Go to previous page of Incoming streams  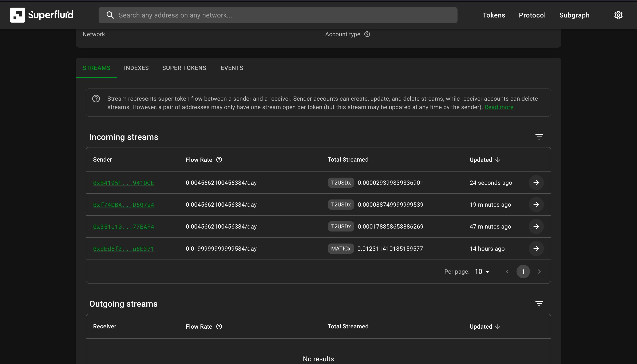pyautogui.click(x=507, y=272)
